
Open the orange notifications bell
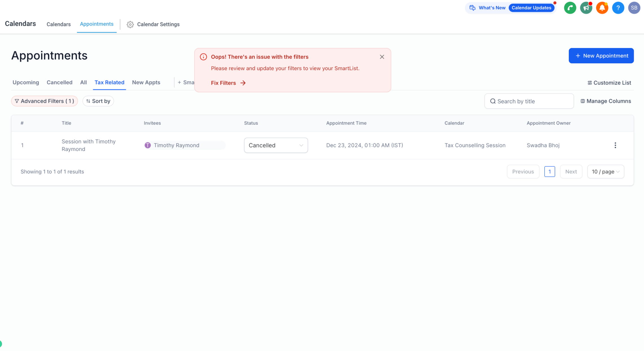(602, 8)
